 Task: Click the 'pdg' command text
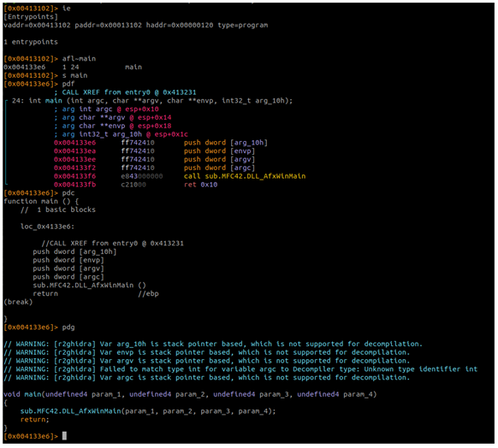[x=68, y=327]
